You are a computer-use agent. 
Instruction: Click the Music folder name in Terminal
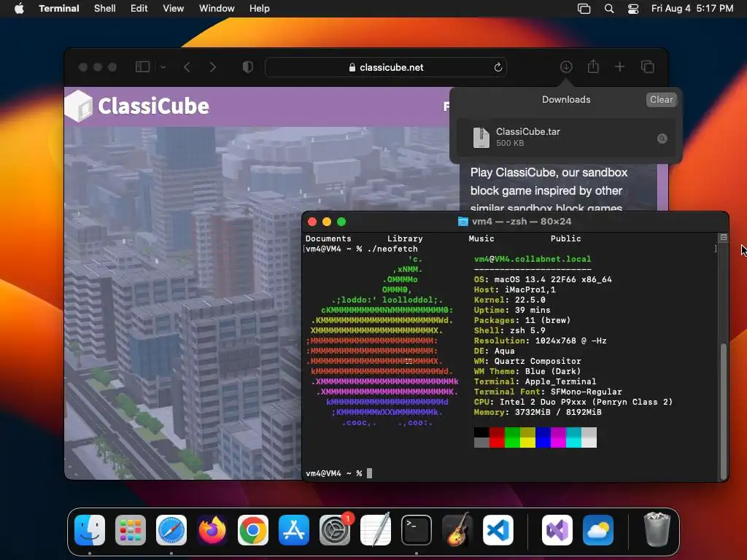pyautogui.click(x=481, y=238)
